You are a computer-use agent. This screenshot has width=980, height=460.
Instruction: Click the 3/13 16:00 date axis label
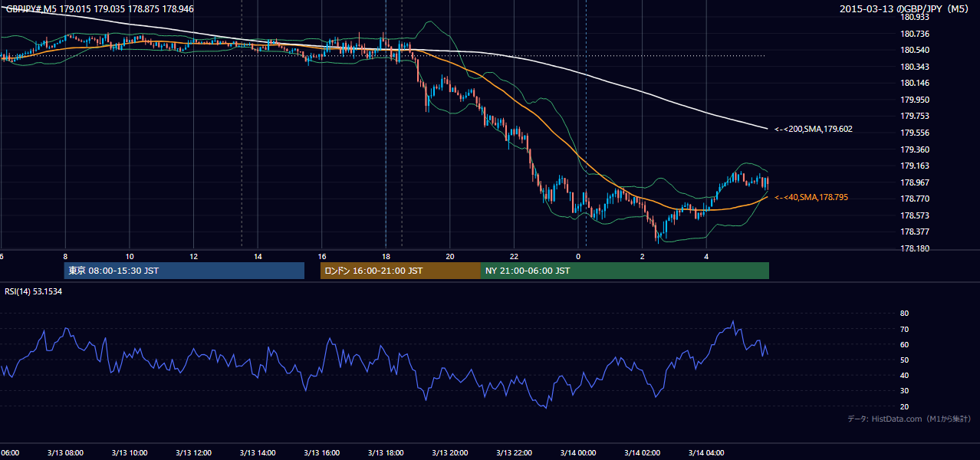322,452
